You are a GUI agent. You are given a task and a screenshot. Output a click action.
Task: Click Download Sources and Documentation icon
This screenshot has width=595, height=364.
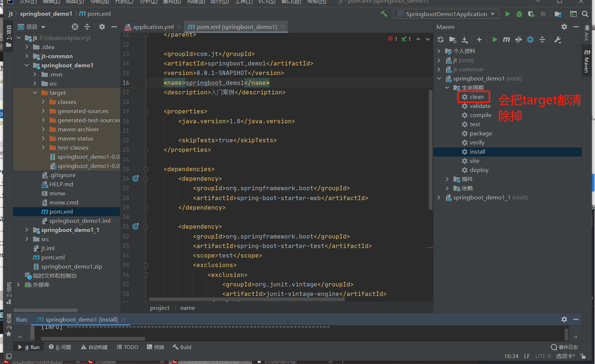465,40
